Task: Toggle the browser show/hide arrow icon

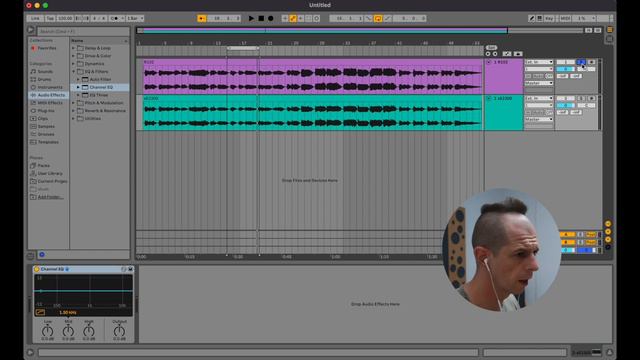Action: click(31, 30)
